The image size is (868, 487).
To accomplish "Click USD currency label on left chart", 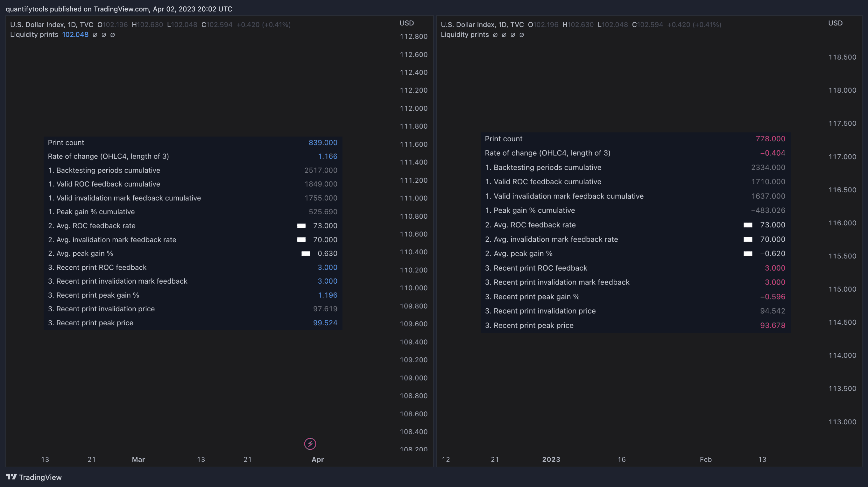I will (406, 23).
